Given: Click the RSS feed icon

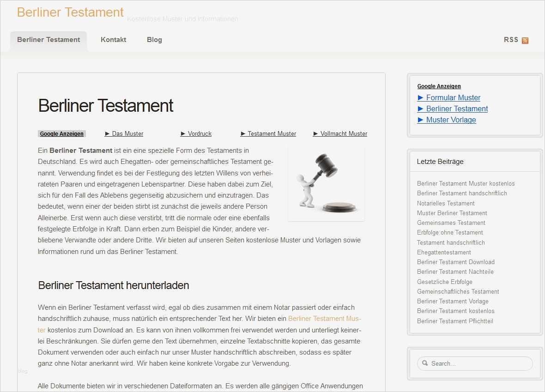Looking at the screenshot, I should coord(525,40).
